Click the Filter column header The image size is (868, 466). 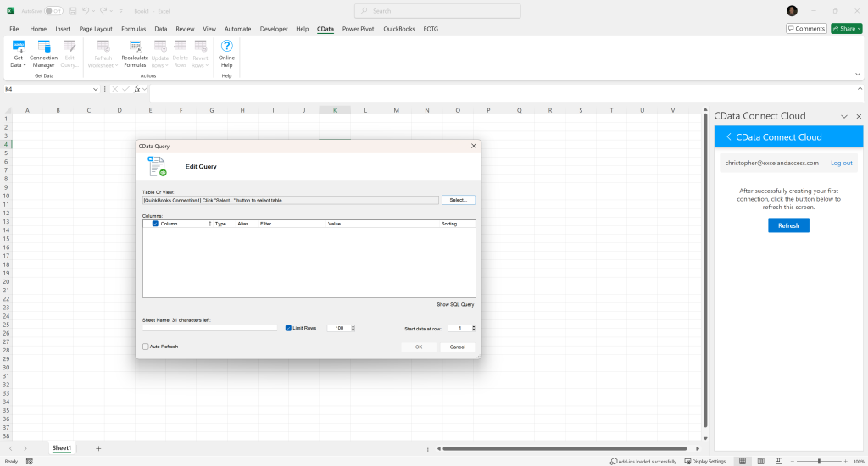[x=265, y=224]
